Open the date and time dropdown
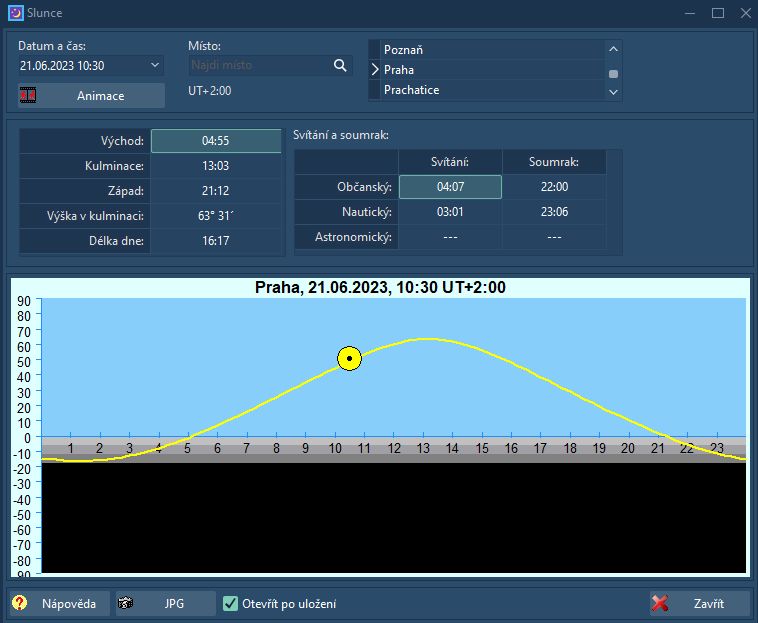 tap(155, 65)
